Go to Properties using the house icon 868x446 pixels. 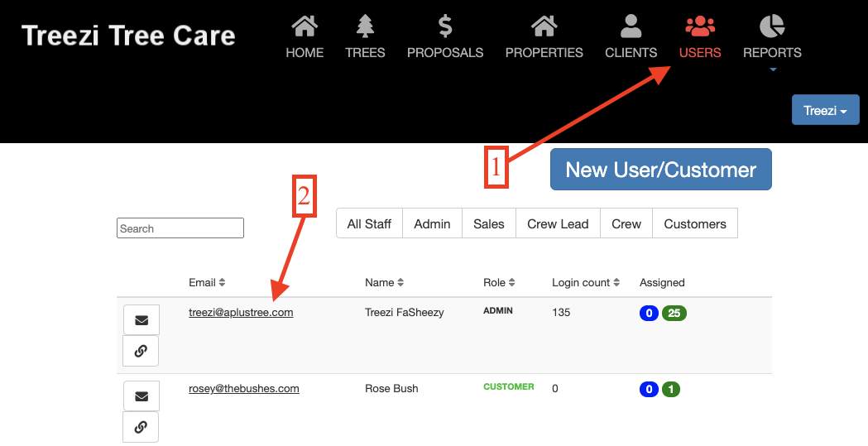(x=544, y=26)
